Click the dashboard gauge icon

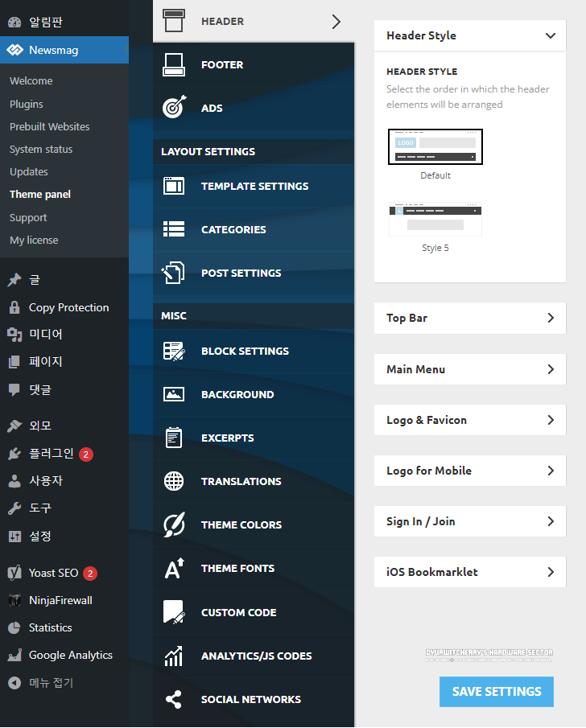click(x=14, y=22)
